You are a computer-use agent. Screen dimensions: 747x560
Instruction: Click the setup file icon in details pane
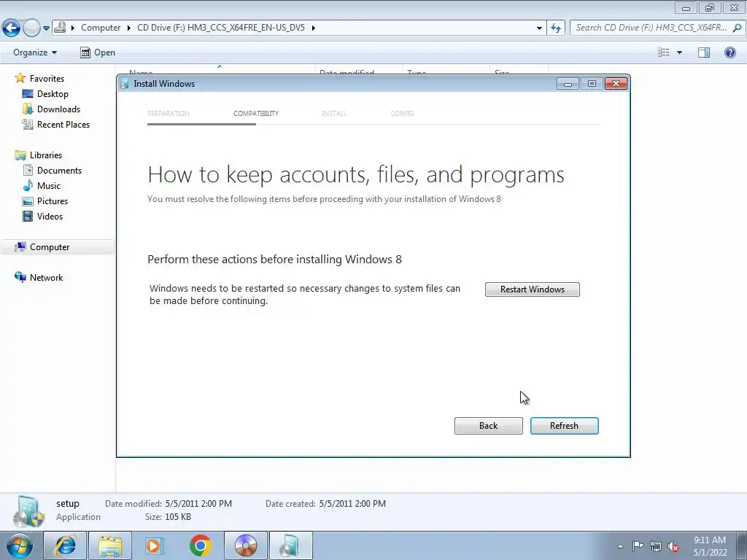click(x=28, y=511)
